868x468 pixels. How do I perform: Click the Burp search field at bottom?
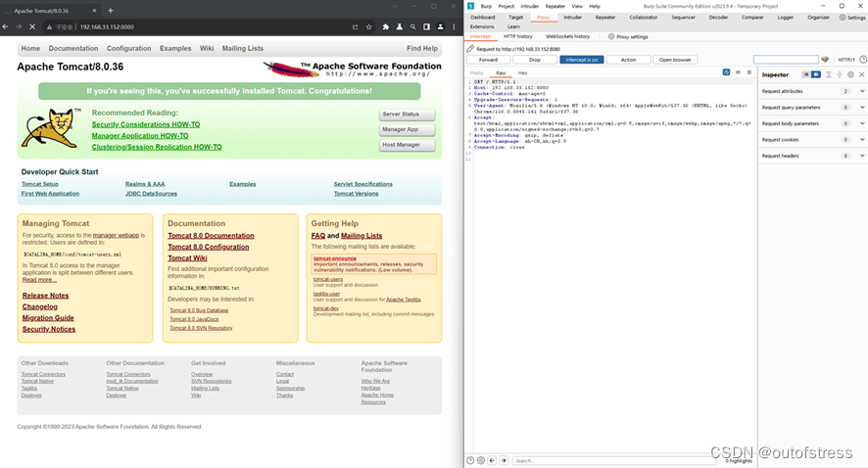click(x=614, y=460)
